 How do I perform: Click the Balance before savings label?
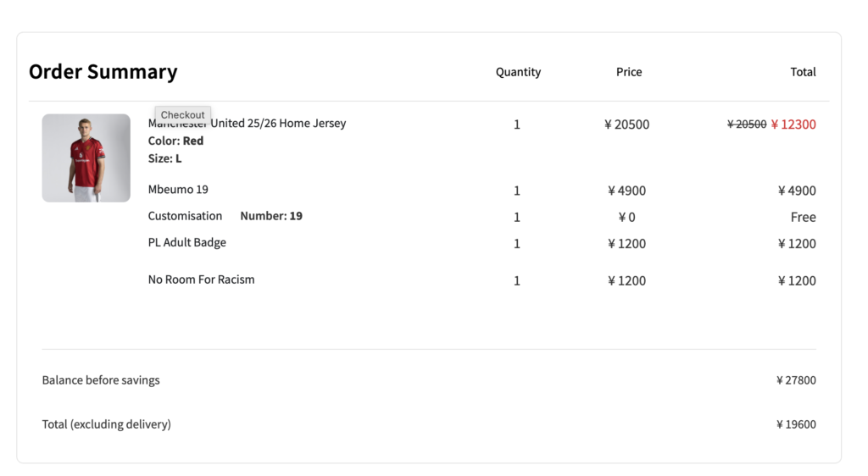(101, 380)
